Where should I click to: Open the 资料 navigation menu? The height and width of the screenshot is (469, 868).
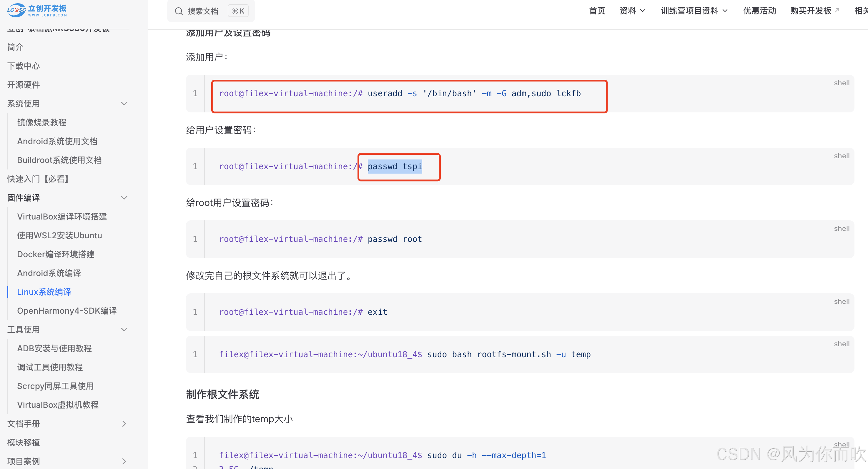pyautogui.click(x=633, y=11)
